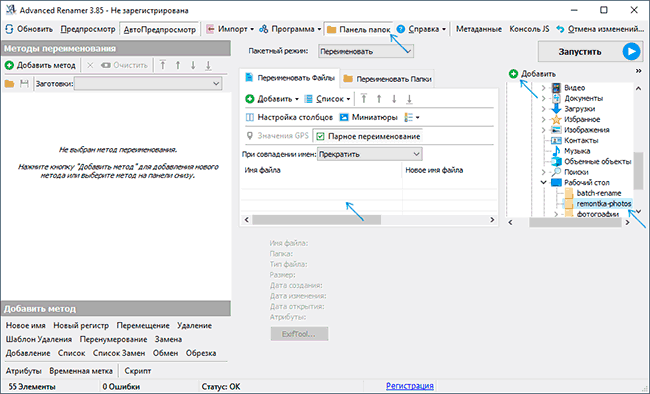Select the remontka-photos folder

point(604,204)
